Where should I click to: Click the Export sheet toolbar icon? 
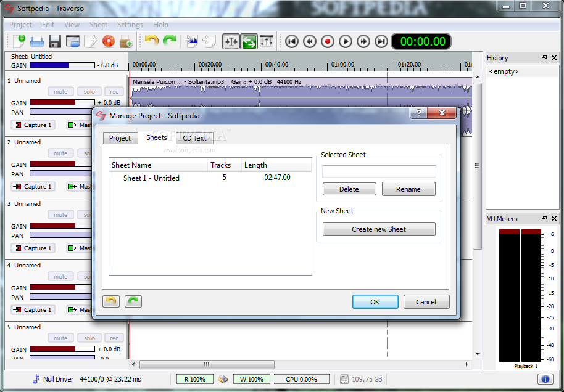tap(91, 41)
